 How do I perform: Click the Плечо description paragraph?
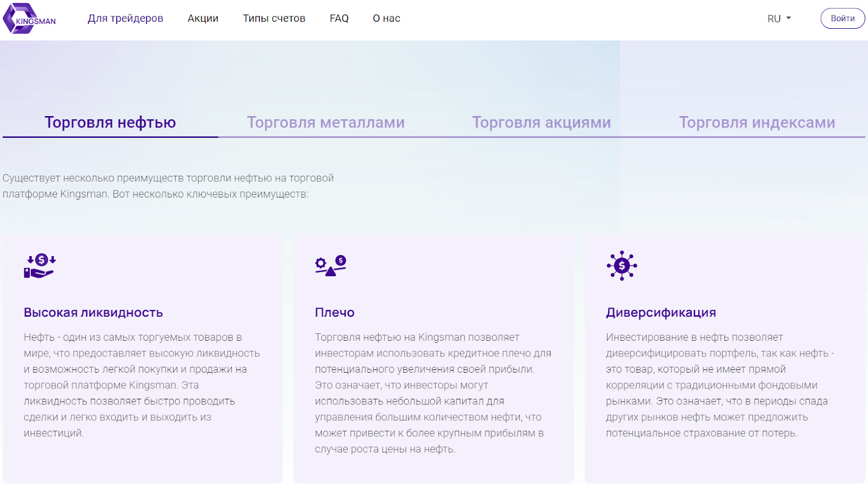click(433, 393)
